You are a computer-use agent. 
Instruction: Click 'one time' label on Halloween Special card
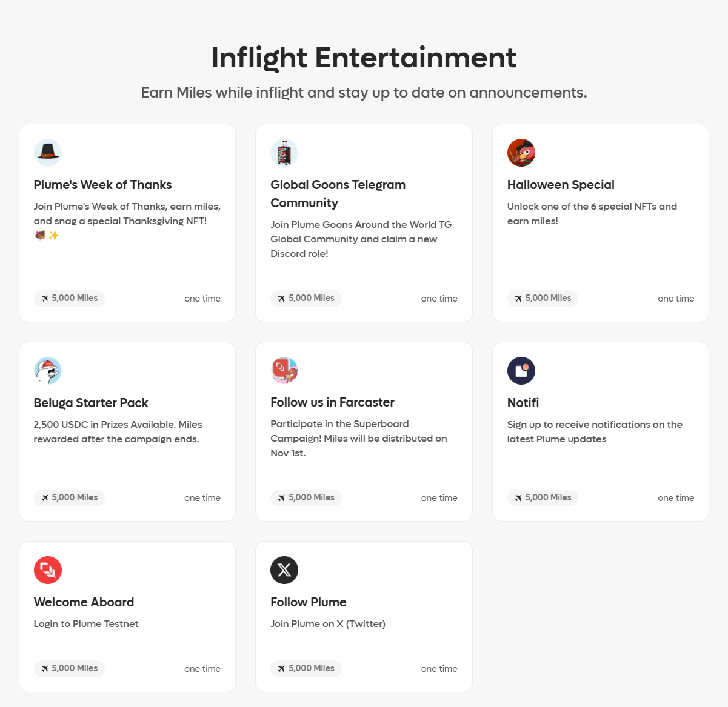[x=676, y=299]
